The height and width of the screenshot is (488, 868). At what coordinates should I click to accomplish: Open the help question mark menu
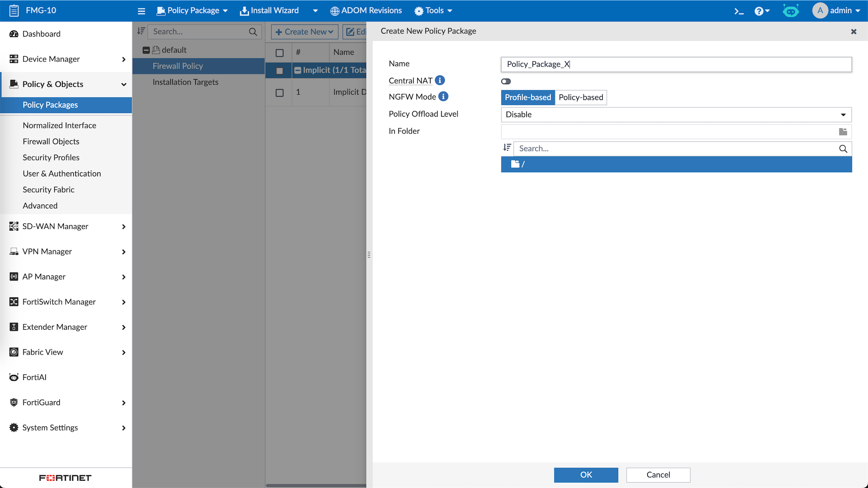point(761,11)
